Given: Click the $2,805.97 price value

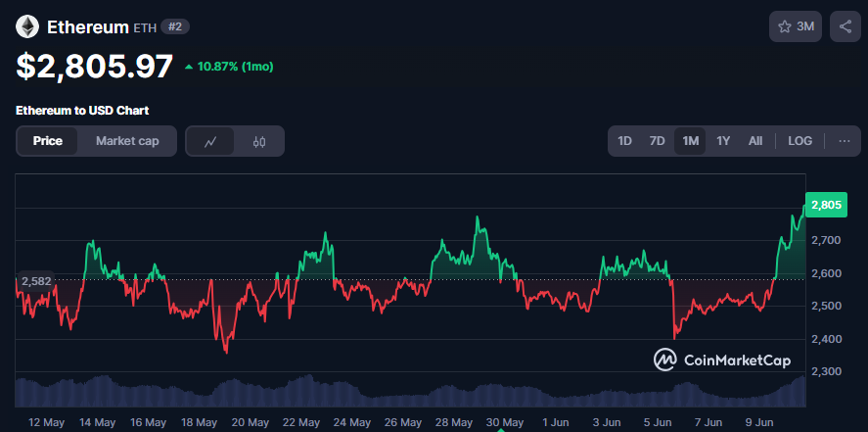Looking at the screenshot, I should click(94, 67).
